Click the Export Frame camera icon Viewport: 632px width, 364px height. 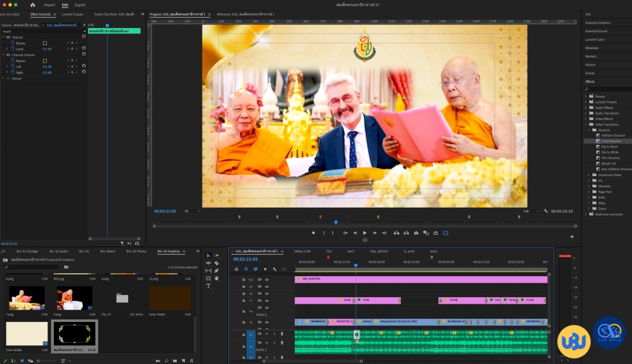416,233
